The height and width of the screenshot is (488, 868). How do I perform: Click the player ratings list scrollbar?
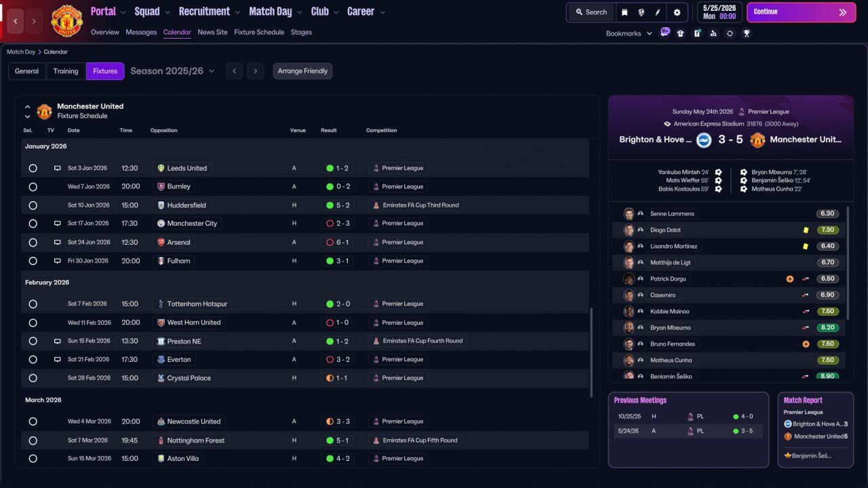[848, 263]
